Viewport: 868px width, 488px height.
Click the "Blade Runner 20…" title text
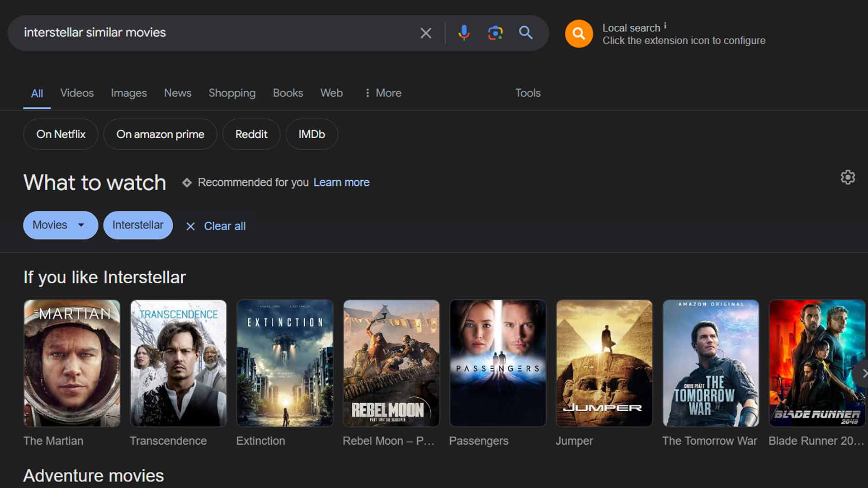[x=816, y=441]
